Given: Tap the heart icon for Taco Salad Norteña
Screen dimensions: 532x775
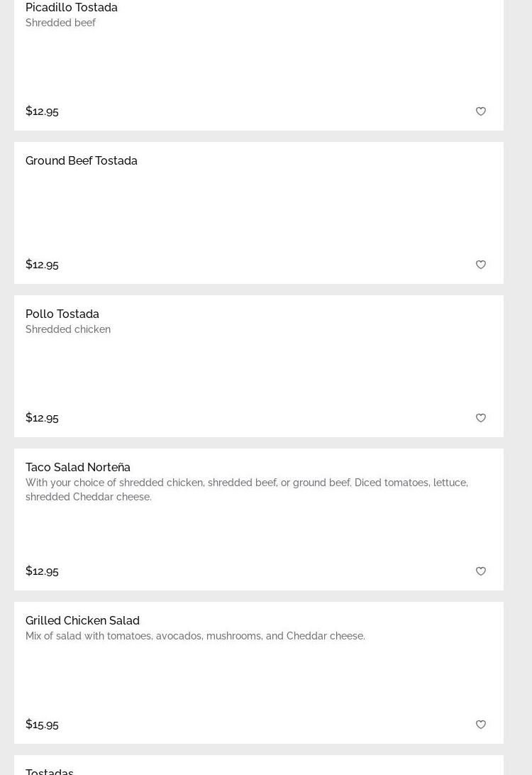Looking at the screenshot, I should (481, 571).
